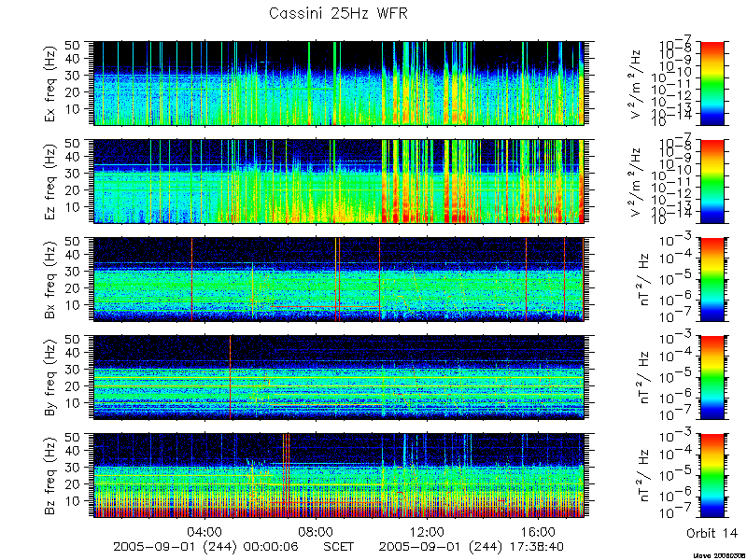Click the 08:00 time axis label
747x560 pixels.
[x=316, y=532]
